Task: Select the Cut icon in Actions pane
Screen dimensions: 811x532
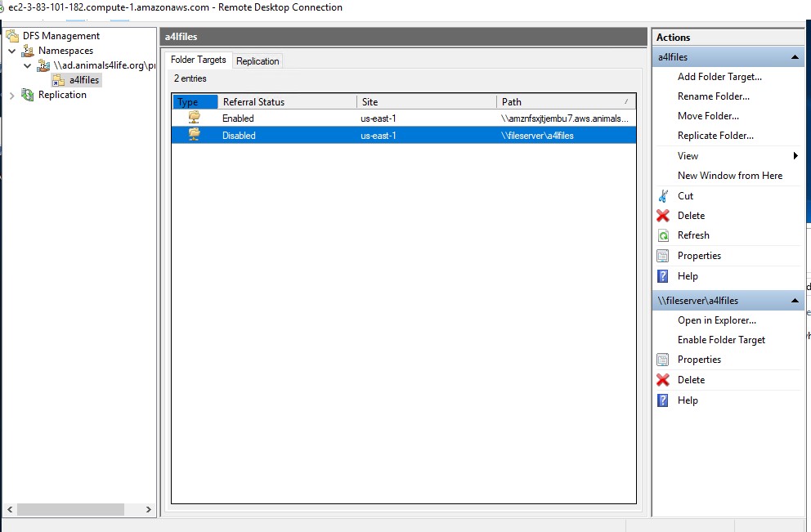Action: (664, 195)
